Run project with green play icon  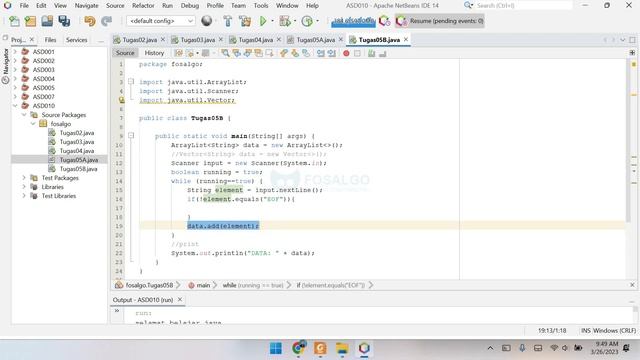coord(263,21)
